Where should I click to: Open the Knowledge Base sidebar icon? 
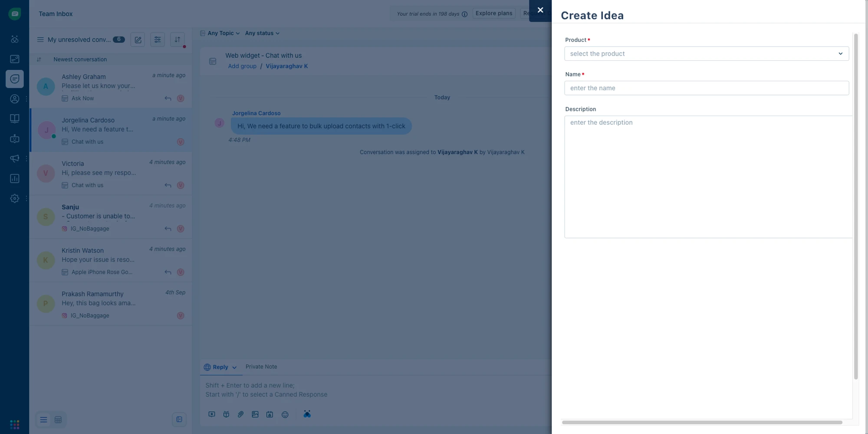(x=14, y=118)
